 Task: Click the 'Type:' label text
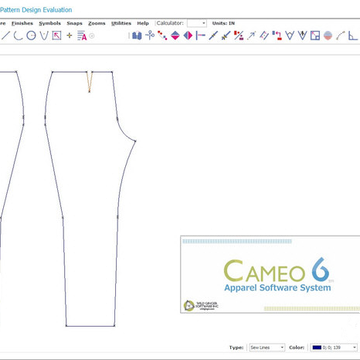pyautogui.click(x=237, y=347)
